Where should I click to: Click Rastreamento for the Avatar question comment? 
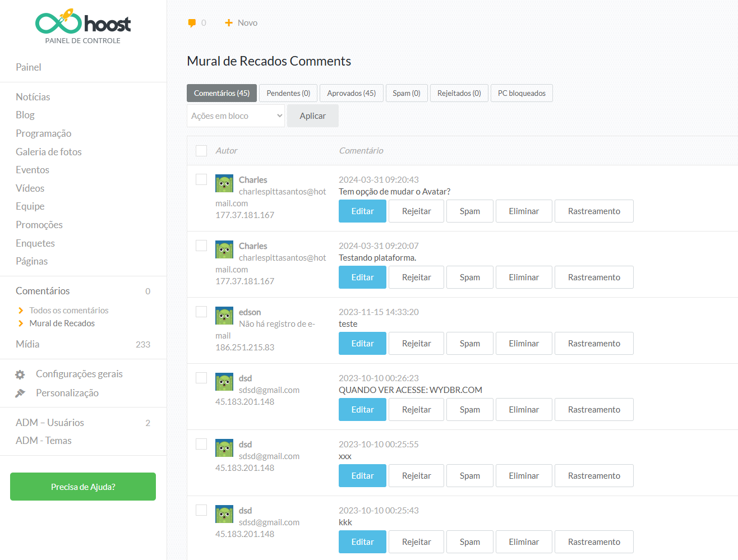(x=593, y=211)
